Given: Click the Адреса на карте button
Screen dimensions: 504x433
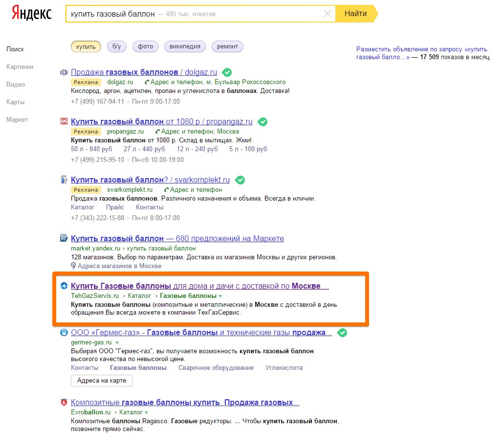Looking at the screenshot, I should 102,381.
